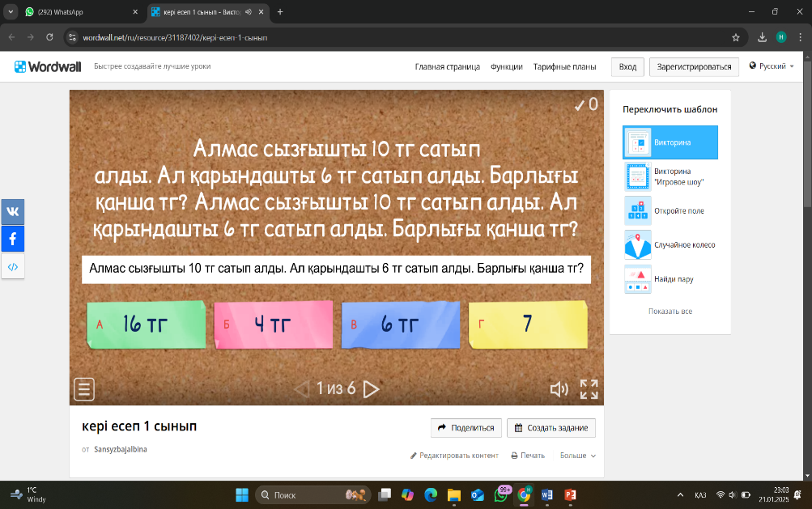812x509 pixels.
Task: Open the Русский language dropdown
Action: click(772, 66)
